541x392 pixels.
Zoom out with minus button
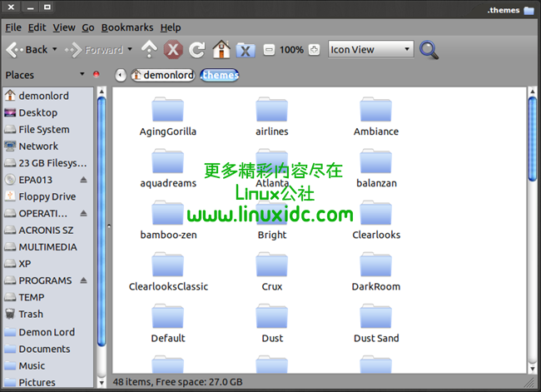pyautogui.click(x=269, y=50)
